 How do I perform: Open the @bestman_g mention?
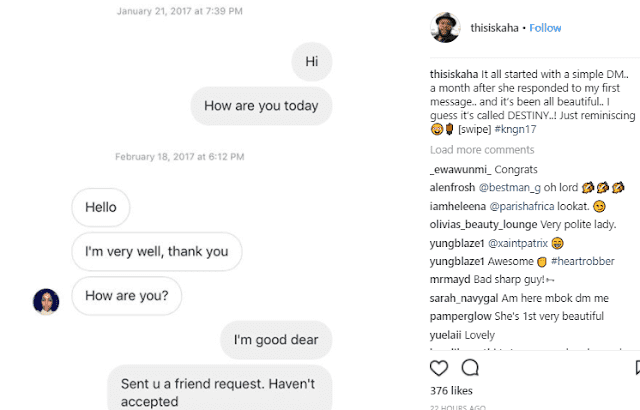point(510,187)
